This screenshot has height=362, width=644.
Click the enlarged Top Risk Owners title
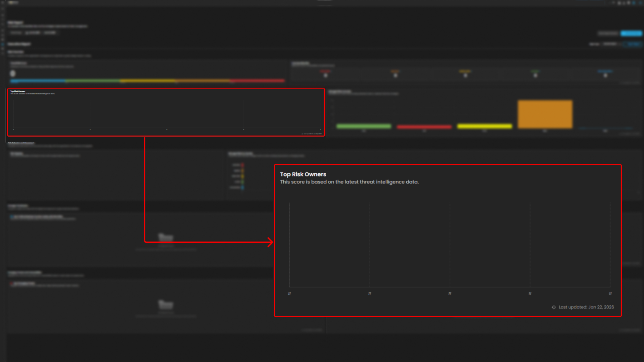303,174
